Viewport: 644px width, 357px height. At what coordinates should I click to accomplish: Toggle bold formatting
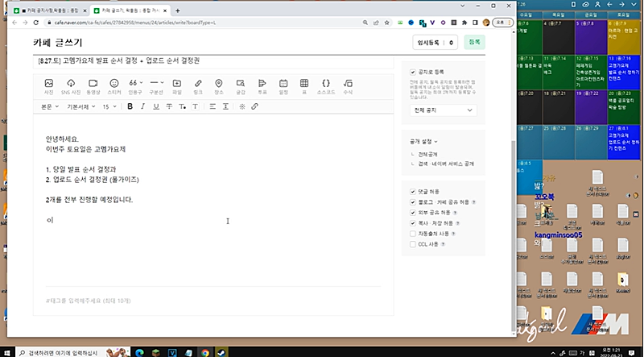point(130,106)
